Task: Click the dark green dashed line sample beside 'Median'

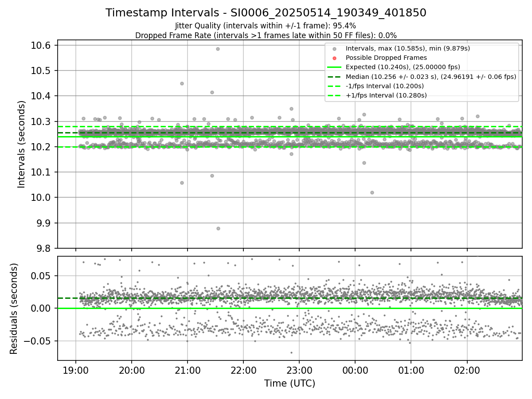Action: (x=335, y=77)
